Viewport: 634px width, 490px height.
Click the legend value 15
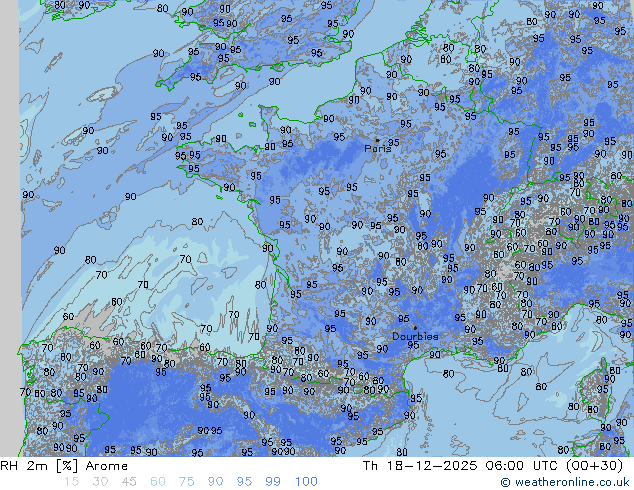point(71,482)
